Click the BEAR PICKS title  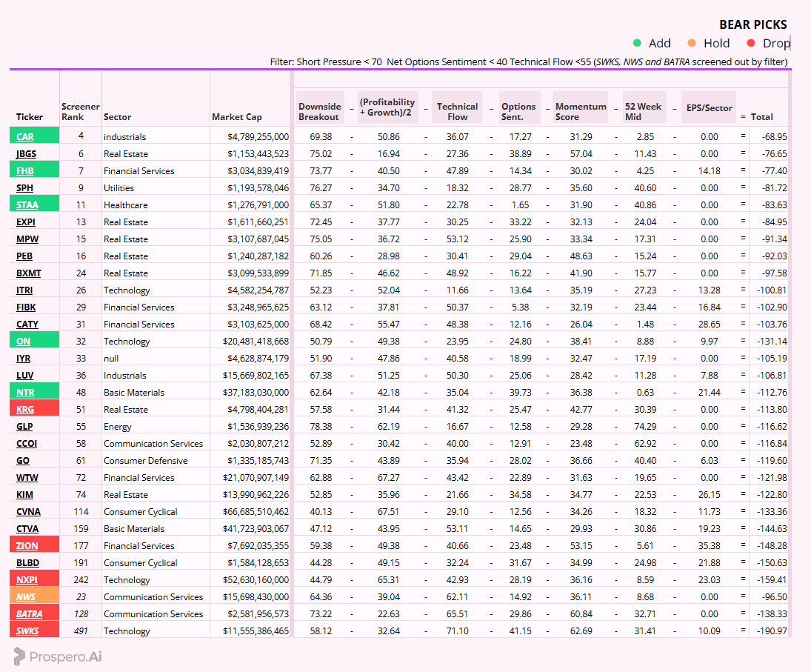coord(753,25)
